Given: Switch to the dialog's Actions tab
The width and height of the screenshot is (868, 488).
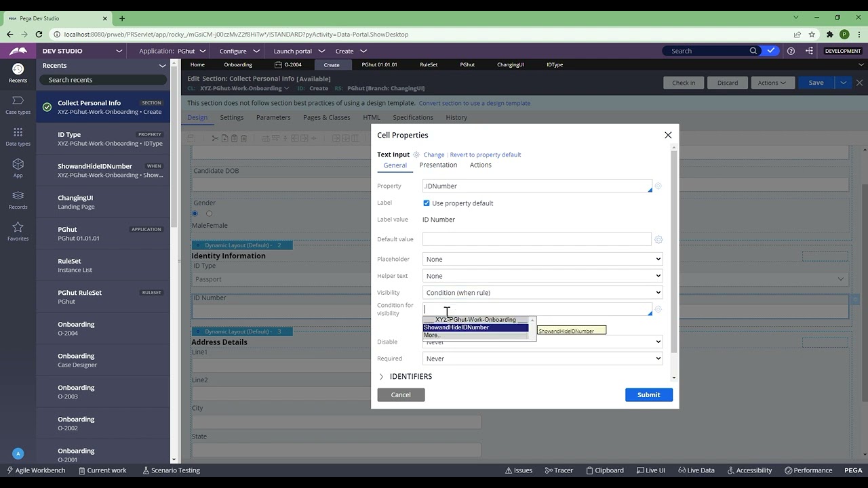Looking at the screenshot, I should pyautogui.click(x=481, y=165).
